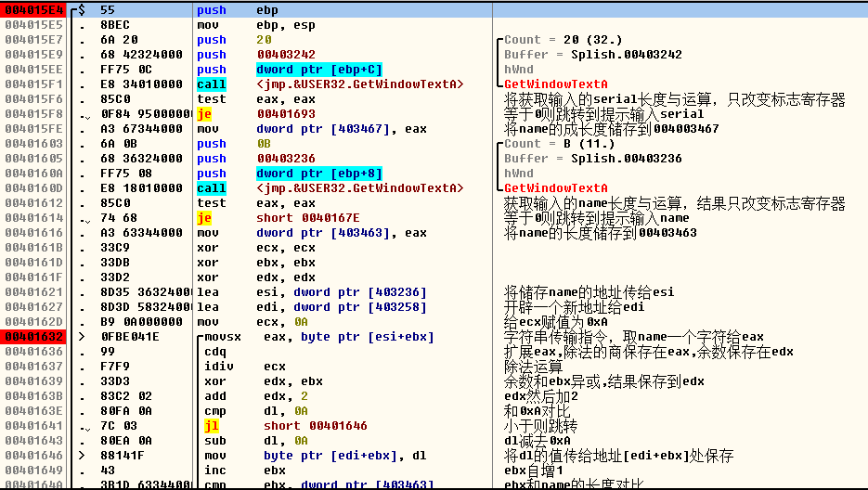Select comment 'Buffer = Splish.00403236'

pos(593,159)
